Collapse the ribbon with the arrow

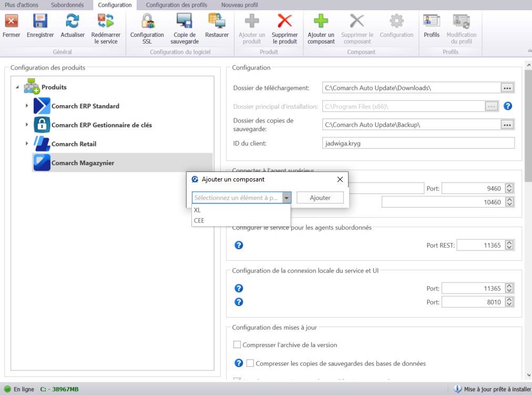pos(529,50)
